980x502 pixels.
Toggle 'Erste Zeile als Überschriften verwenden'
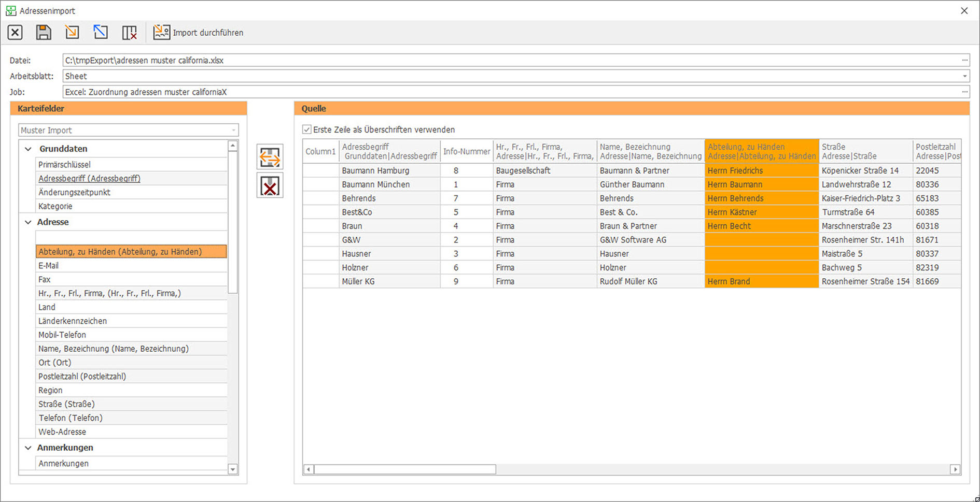(x=307, y=130)
